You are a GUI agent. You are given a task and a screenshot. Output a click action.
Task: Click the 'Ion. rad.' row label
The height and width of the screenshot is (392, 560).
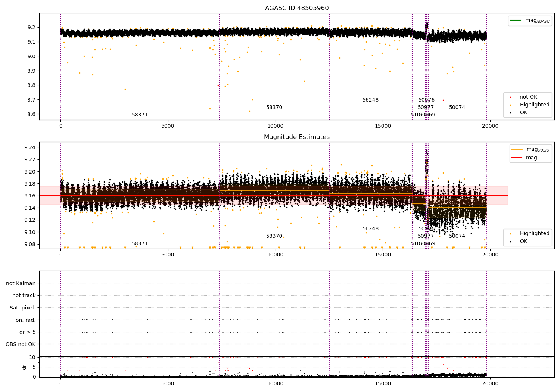pos(25,320)
